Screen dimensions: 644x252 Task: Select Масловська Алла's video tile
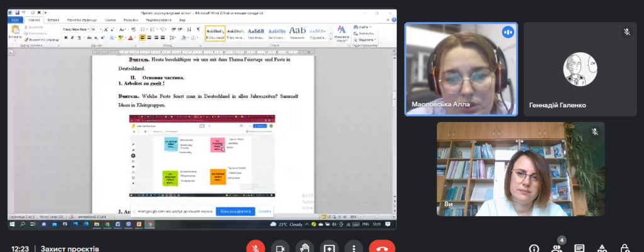tap(461, 69)
